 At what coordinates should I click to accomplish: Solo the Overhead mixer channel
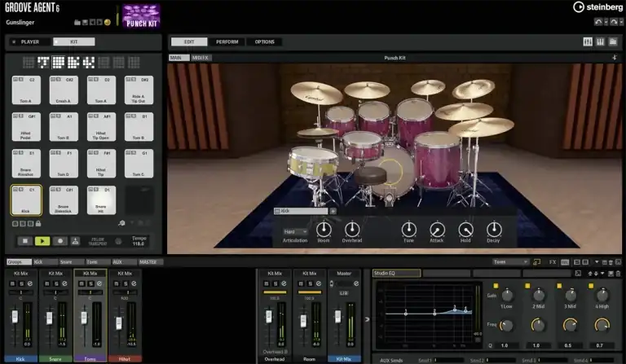click(276, 283)
